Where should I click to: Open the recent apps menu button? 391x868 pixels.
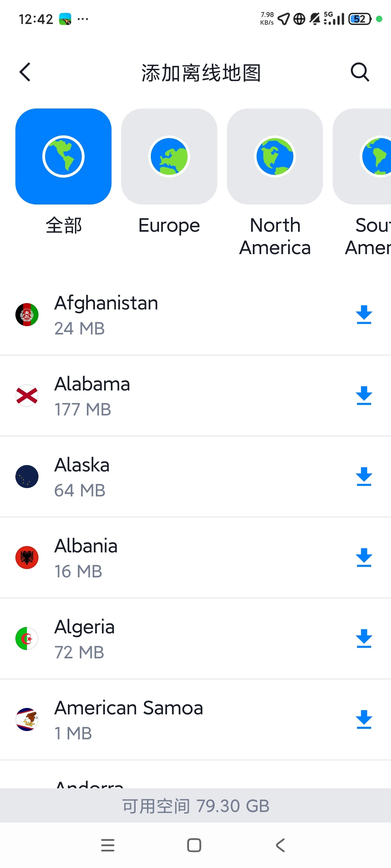click(x=108, y=845)
